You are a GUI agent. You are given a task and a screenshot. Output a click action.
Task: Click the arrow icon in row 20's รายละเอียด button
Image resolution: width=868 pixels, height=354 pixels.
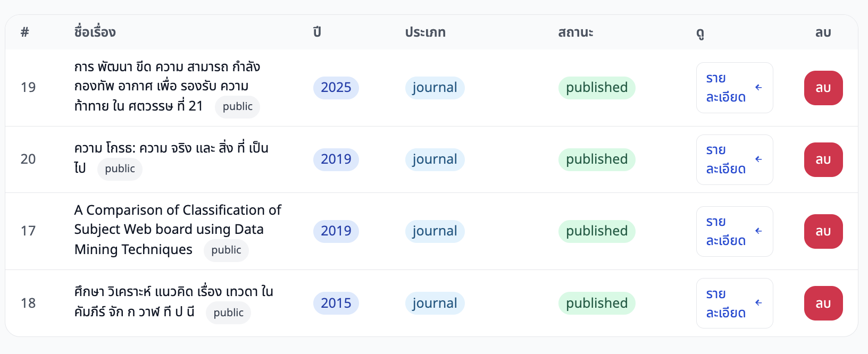pyautogui.click(x=758, y=159)
